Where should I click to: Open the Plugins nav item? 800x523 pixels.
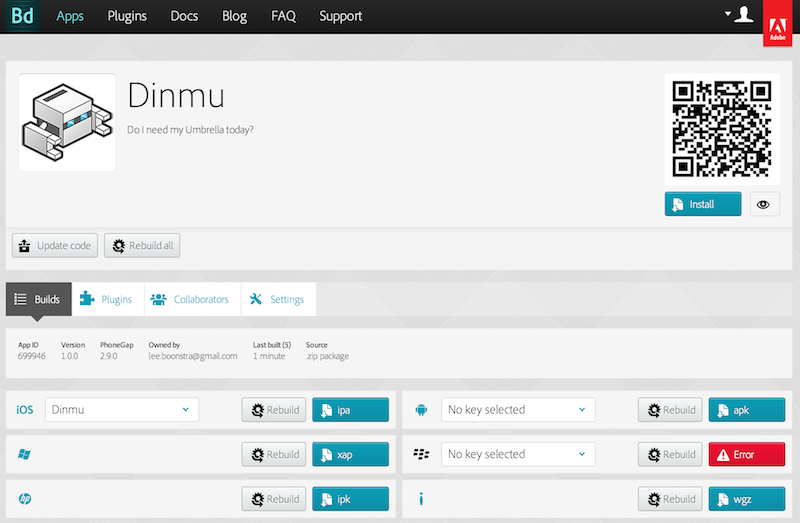click(127, 16)
